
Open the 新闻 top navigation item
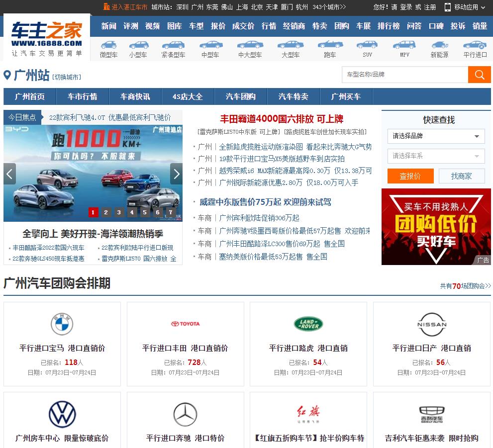coord(109,26)
